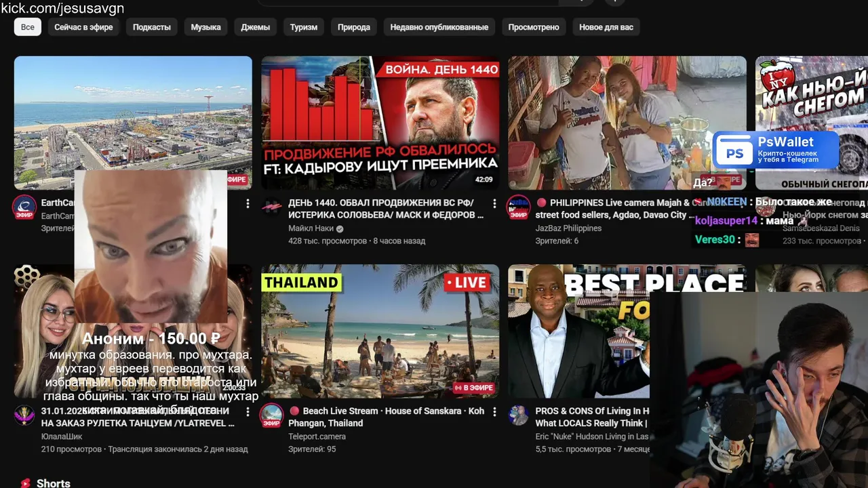Click the "Shorts" section heading
868x488 pixels.
pos(54,483)
